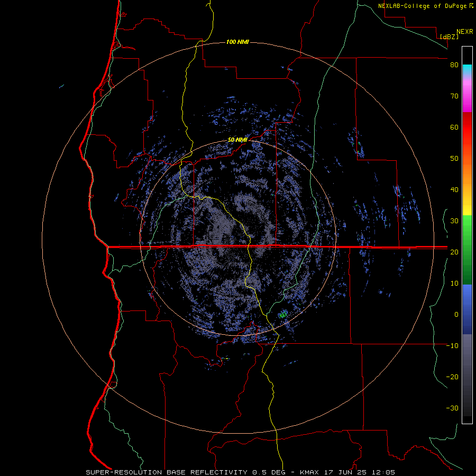This screenshot has width=476, height=476.
Task: Click the "100 NMI" range ring label
Action: tap(237, 42)
